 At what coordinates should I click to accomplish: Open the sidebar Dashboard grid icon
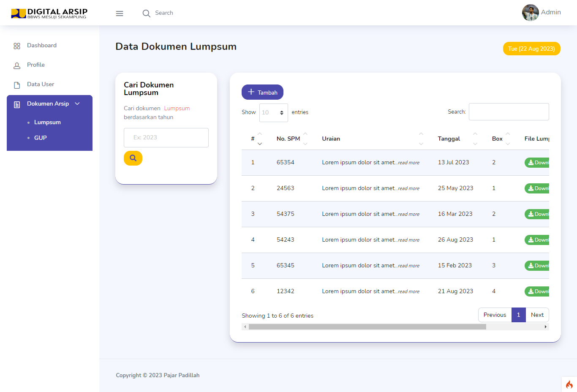click(17, 45)
